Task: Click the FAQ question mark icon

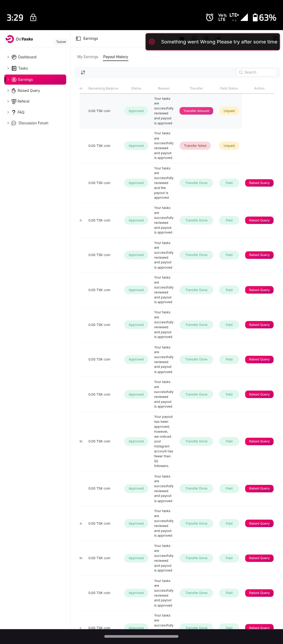Action: pos(14,112)
